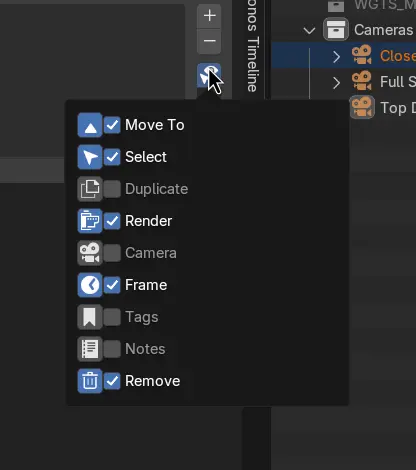Click the Tags bookmark icon
This screenshot has height=470, width=416.
(90, 317)
